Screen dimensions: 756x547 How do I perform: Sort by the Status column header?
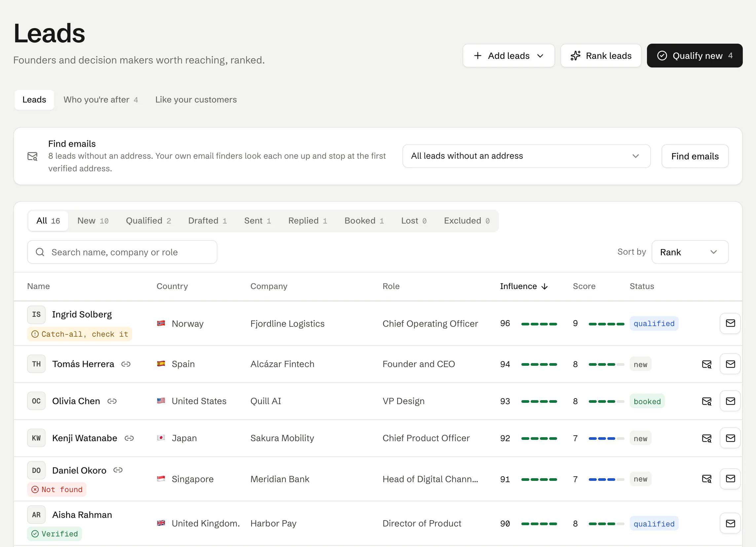click(642, 286)
